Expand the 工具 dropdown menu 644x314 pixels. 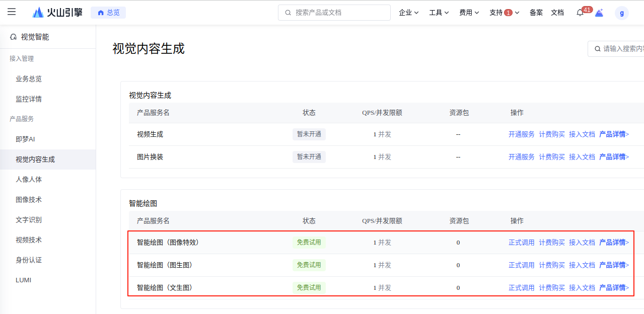439,13
